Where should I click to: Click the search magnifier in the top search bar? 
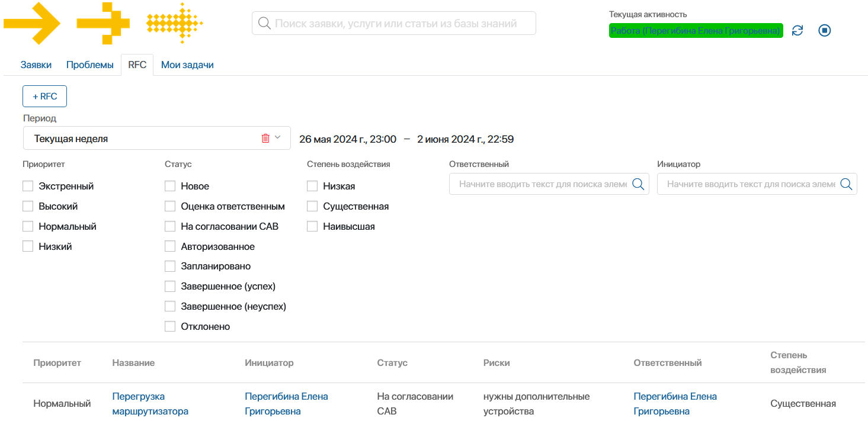pyautogui.click(x=264, y=24)
